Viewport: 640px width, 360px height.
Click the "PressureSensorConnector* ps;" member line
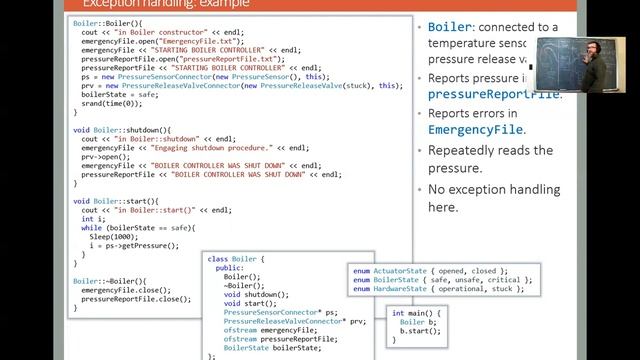pyautogui.click(x=280, y=313)
